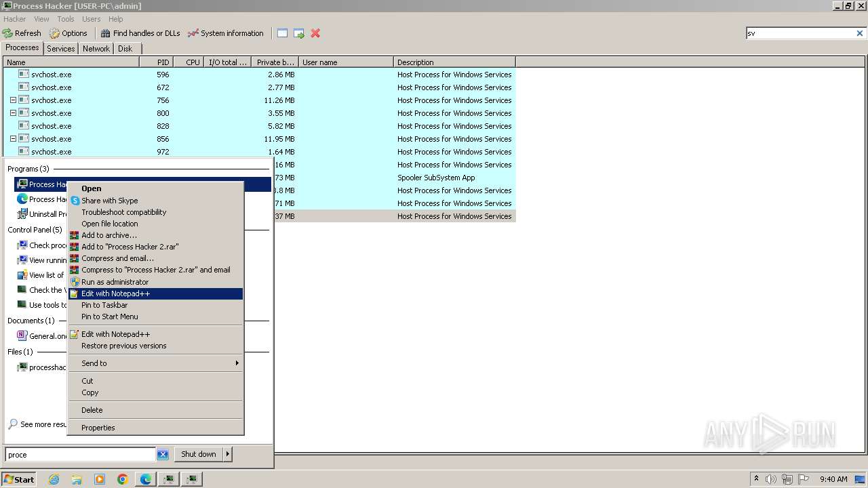
Task: Open System information window
Action: point(226,33)
